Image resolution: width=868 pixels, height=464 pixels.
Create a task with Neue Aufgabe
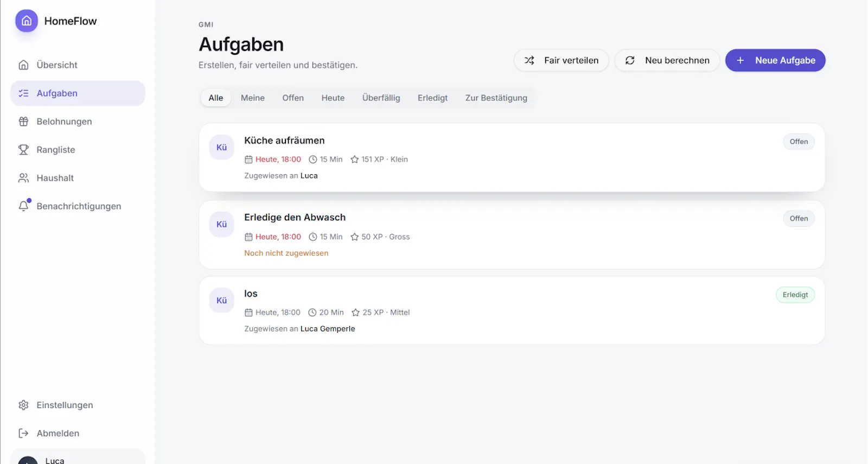(x=775, y=60)
